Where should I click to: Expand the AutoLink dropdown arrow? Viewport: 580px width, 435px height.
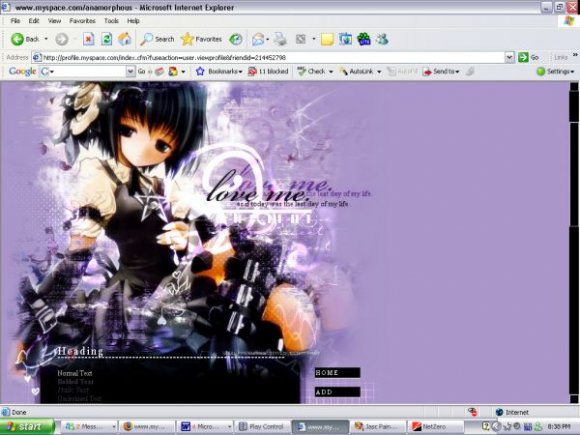point(379,71)
